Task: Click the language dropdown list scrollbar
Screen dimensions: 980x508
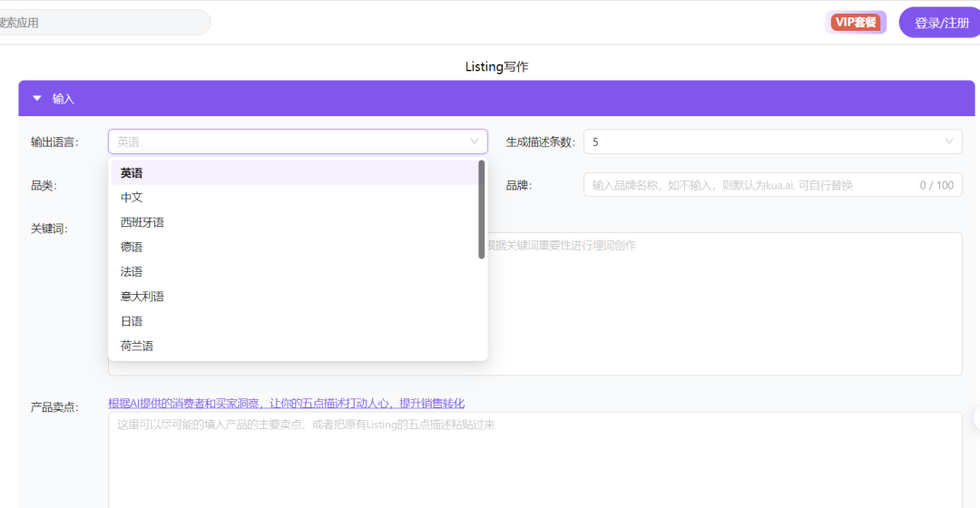Action: [481, 210]
